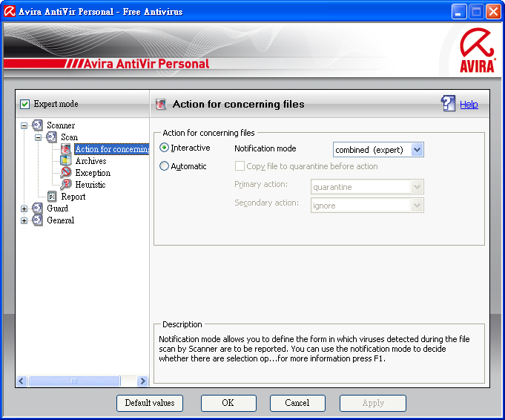Collapse the Scanner tree node
Screen dimensions: 505x420
pyautogui.click(x=24, y=125)
